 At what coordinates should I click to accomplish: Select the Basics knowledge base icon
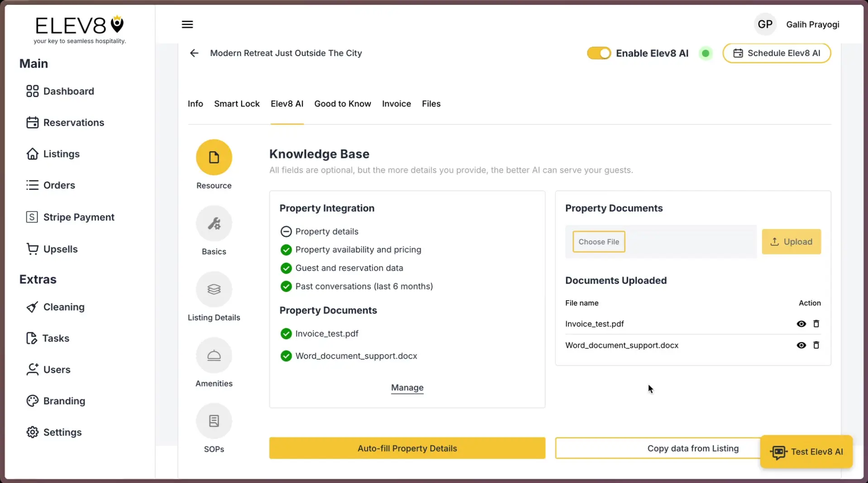coord(214,223)
